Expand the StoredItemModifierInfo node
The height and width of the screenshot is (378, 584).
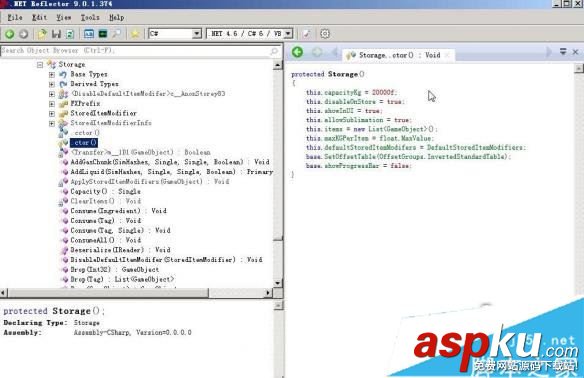click(x=52, y=123)
